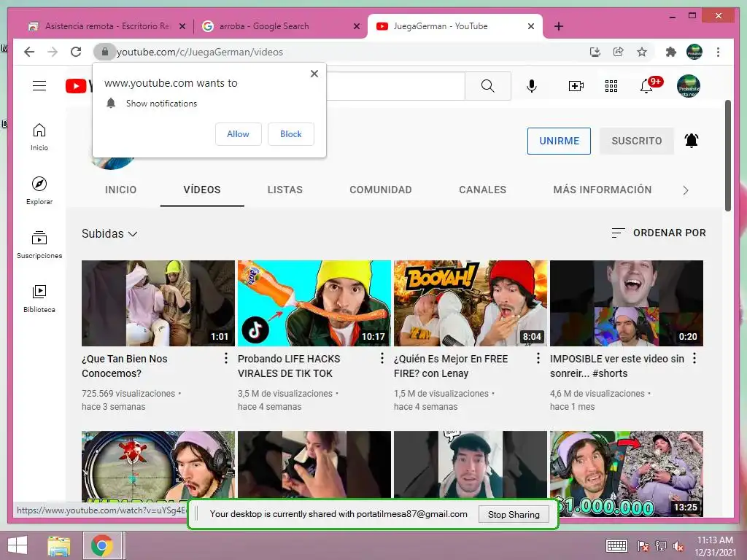747x560 pixels.
Task: Show more channel tabs with right chevron
Action: click(686, 190)
